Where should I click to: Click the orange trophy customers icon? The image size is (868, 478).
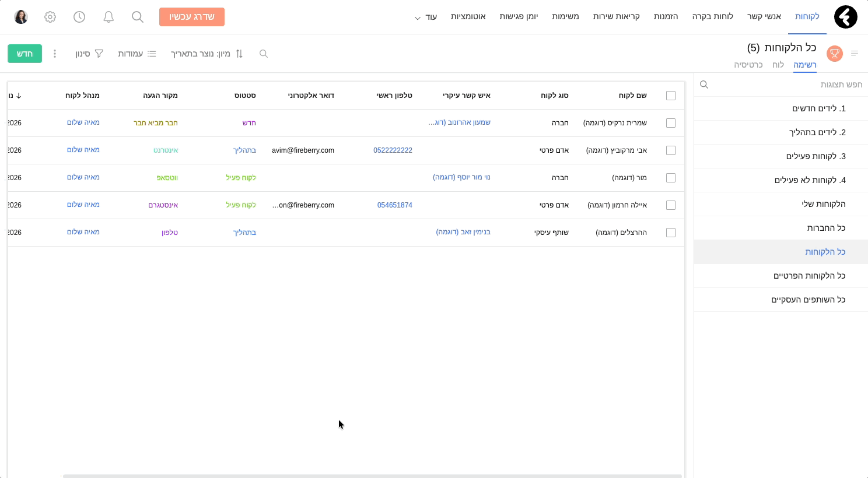coord(835,54)
